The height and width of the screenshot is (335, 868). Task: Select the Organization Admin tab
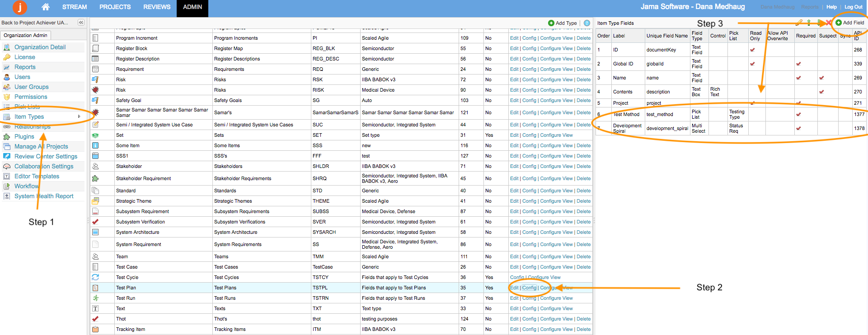tap(25, 35)
